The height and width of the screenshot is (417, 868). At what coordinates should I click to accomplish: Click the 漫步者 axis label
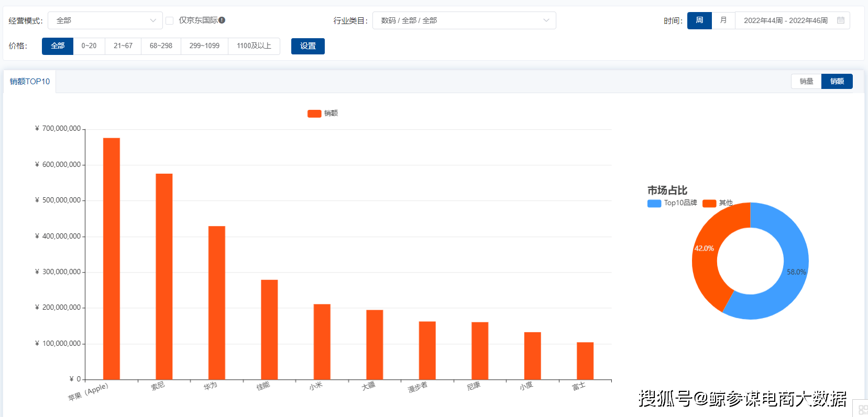coord(417,387)
